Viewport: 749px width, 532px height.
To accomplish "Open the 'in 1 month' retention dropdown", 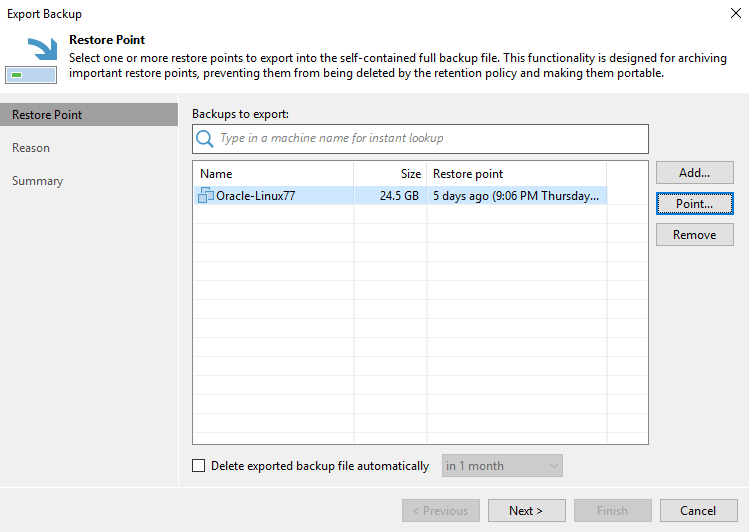I will [x=502, y=466].
